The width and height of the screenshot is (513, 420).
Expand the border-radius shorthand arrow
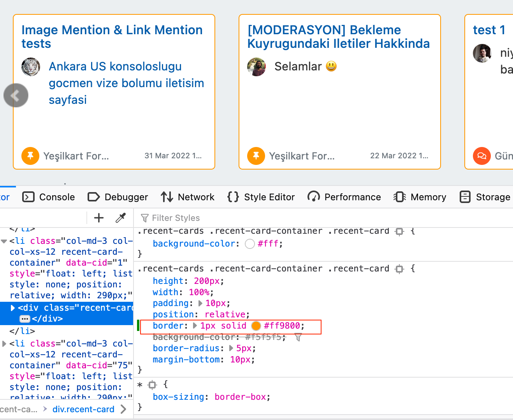click(x=231, y=348)
